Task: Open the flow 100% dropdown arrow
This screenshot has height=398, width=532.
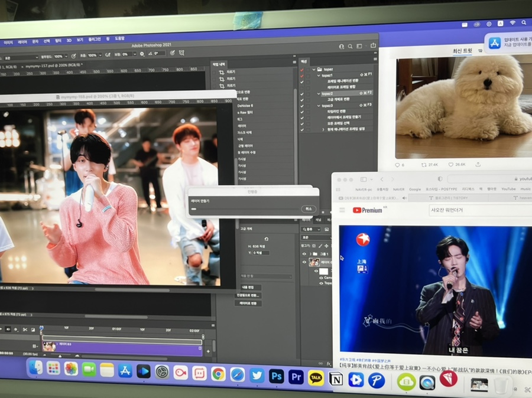Action: (x=100, y=56)
